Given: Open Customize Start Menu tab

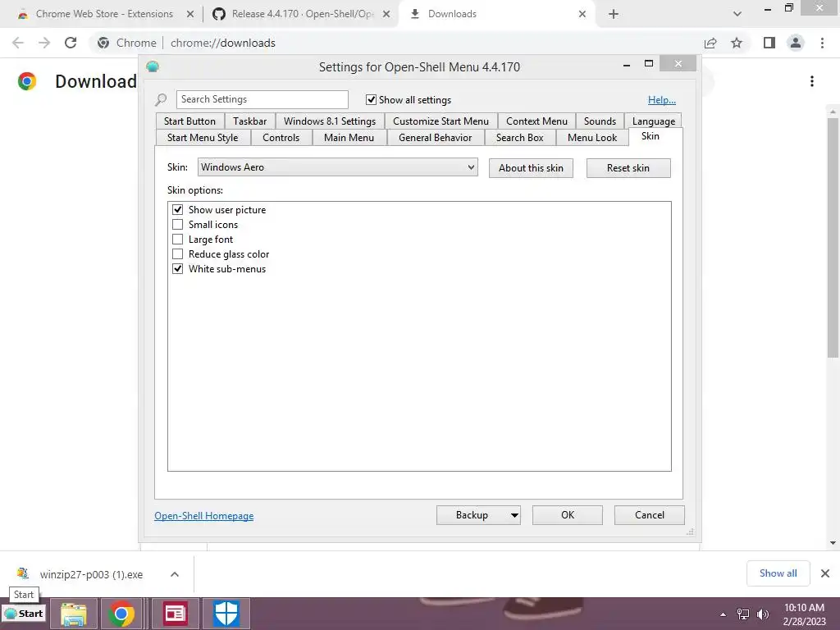Looking at the screenshot, I should pos(441,121).
